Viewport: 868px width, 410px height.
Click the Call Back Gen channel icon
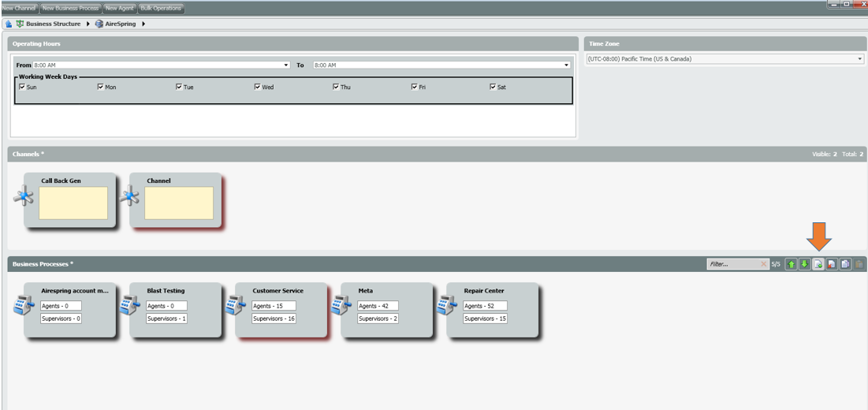pyautogui.click(x=24, y=197)
